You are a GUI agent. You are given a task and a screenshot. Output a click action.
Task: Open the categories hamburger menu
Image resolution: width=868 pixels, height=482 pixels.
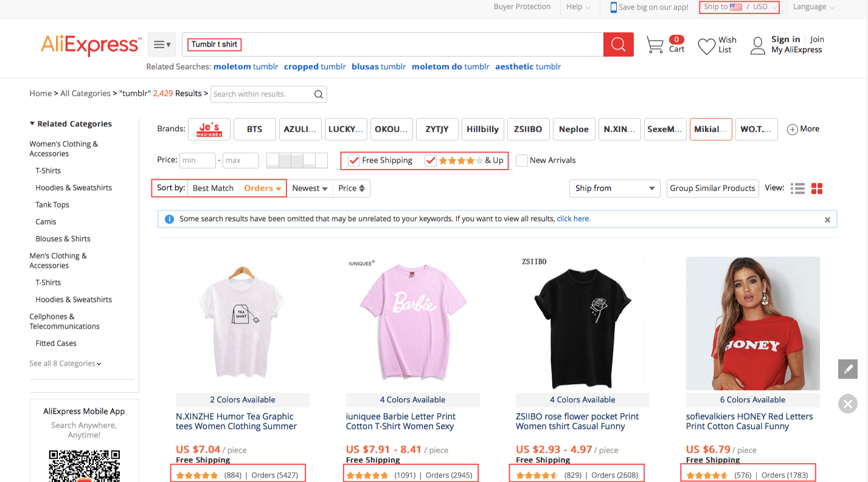161,44
